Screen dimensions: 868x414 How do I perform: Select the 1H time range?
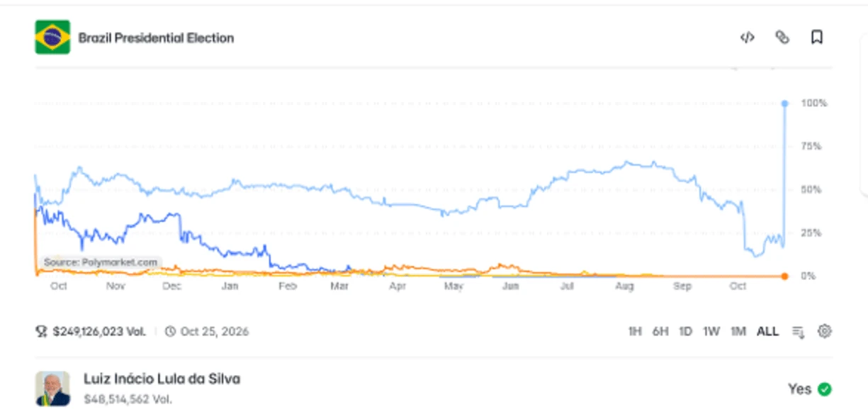(x=635, y=331)
